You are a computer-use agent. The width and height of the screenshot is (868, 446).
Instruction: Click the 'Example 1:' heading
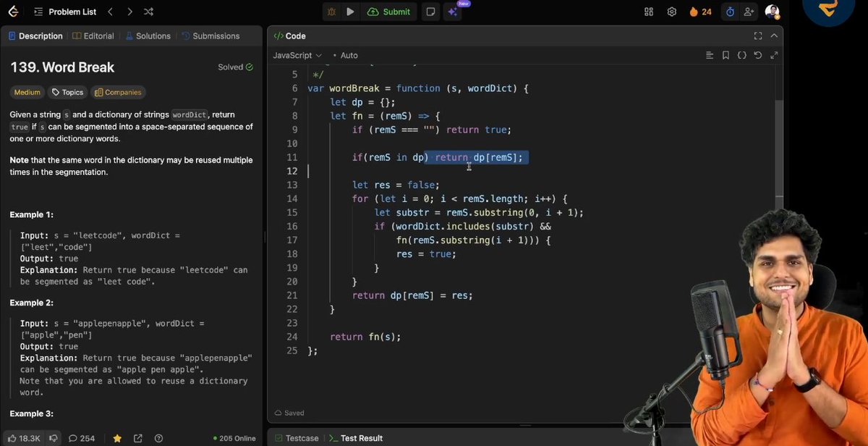click(32, 214)
